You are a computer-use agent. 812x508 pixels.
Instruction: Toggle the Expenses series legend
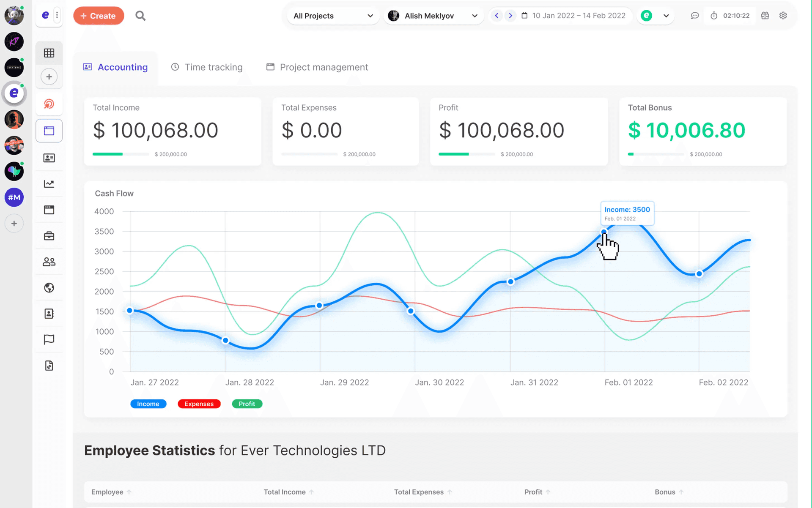(199, 404)
